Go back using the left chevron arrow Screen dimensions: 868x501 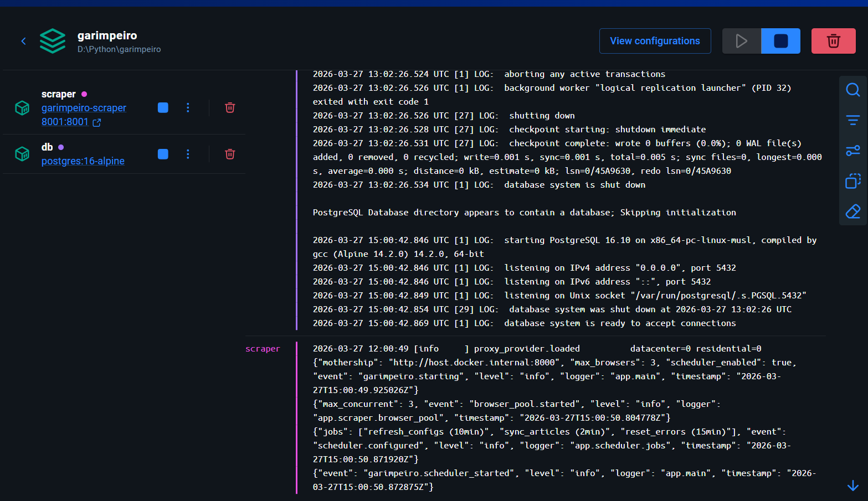(23, 41)
